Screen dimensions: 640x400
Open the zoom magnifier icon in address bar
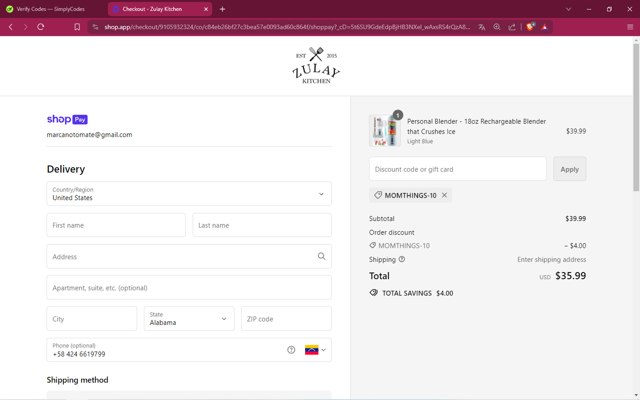(x=497, y=27)
